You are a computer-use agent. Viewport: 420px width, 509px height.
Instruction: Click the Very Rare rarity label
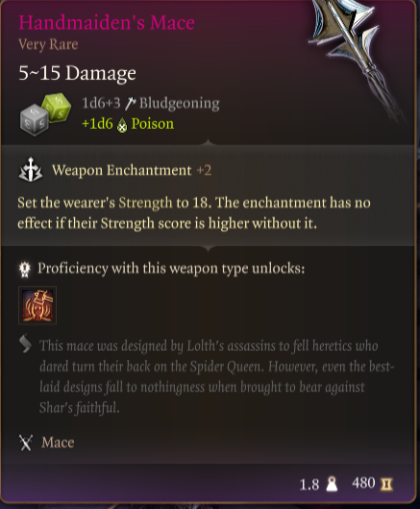click(48, 44)
